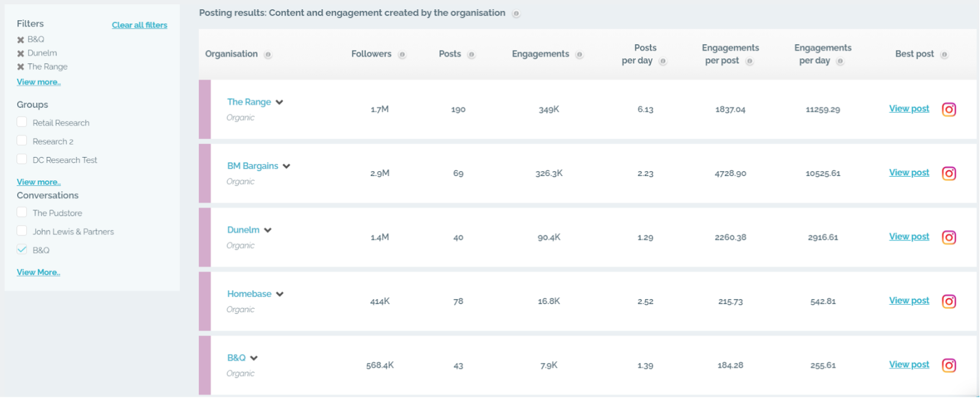Expand Dunelm organisation dropdown arrow
Image resolution: width=980 pixels, height=401 pixels.
tap(268, 231)
